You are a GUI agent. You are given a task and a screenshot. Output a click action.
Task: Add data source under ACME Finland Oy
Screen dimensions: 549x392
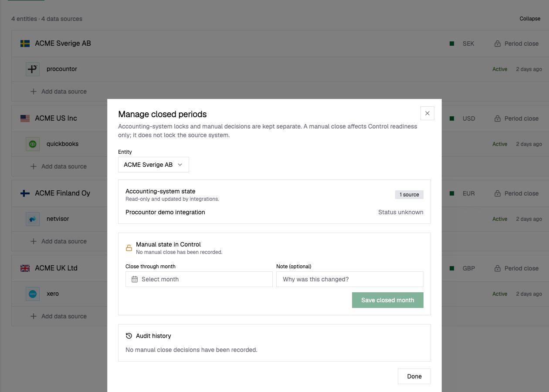58,241
